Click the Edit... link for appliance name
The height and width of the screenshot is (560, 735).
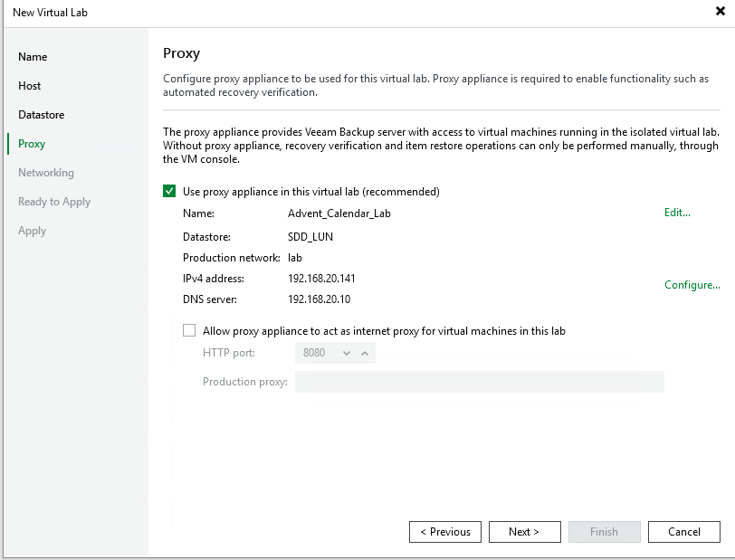click(677, 213)
